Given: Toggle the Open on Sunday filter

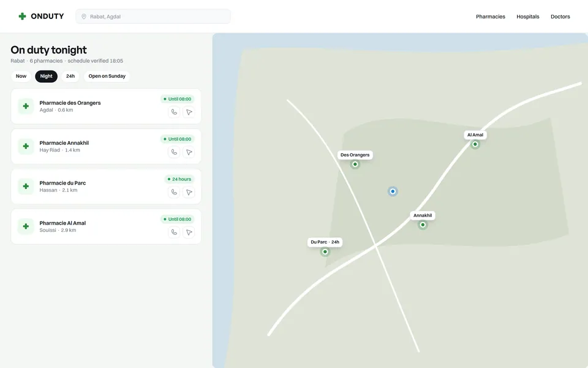Looking at the screenshot, I should point(107,76).
